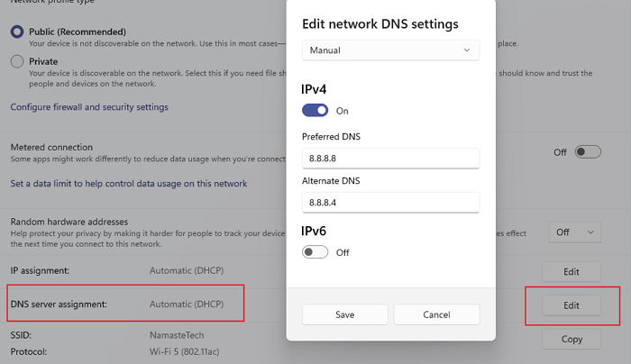Open the set data limit link
Image resolution: width=631 pixels, height=364 pixels.
pyautogui.click(x=128, y=183)
